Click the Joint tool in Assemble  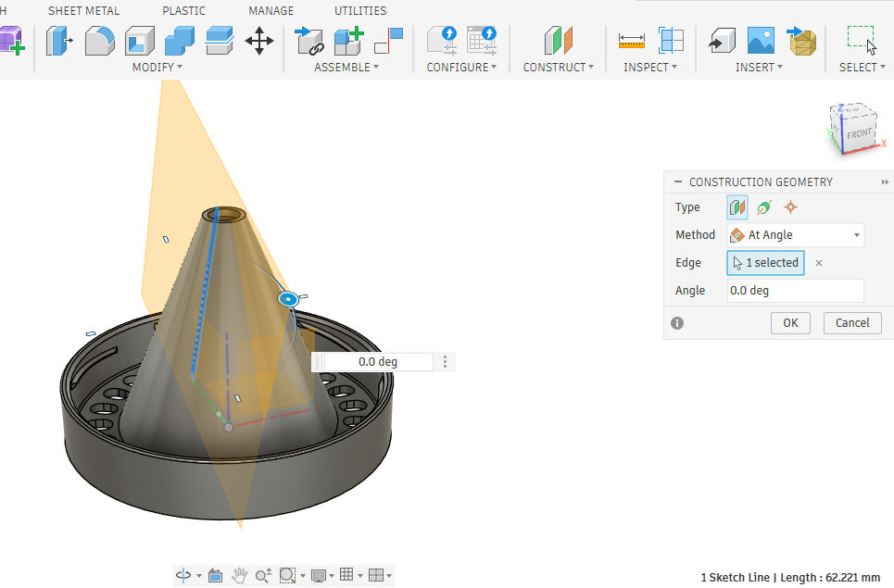(x=308, y=41)
